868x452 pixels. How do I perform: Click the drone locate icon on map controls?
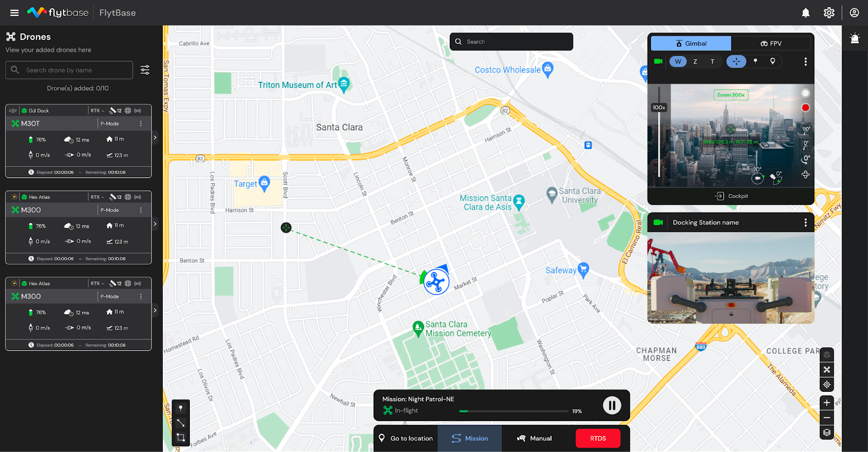tap(827, 370)
